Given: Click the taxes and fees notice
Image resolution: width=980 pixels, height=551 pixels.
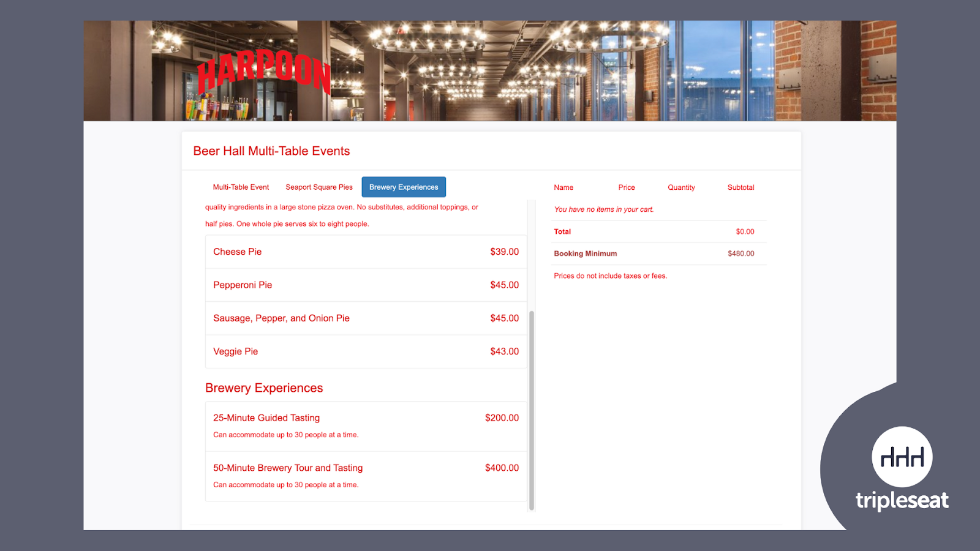Looking at the screenshot, I should 611,276.
